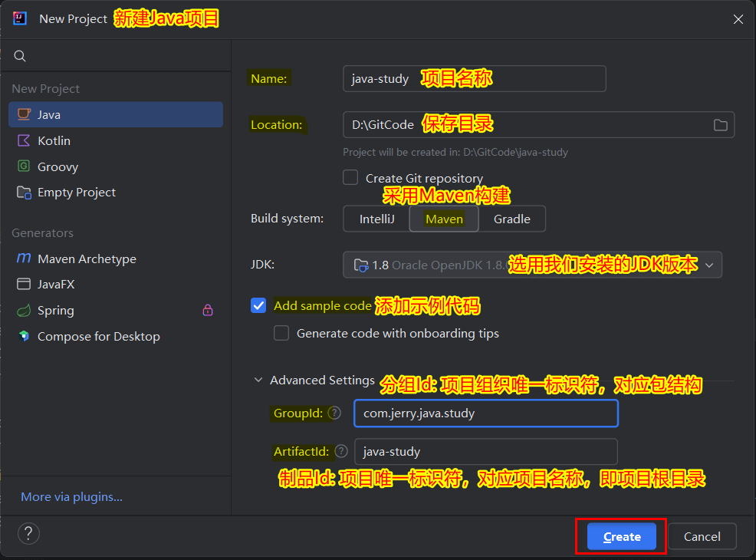Image resolution: width=756 pixels, height=560 pixels.
Task: Toggle Generate code with onboarding tips
Action: click(x=282, y=333)
